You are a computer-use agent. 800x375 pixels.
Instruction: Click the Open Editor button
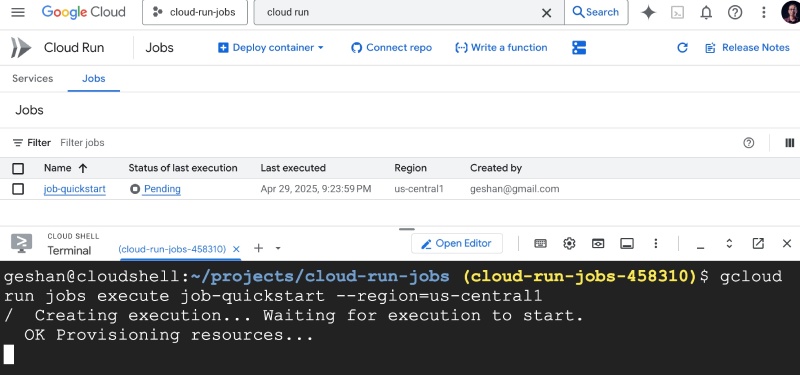point(457,244)
